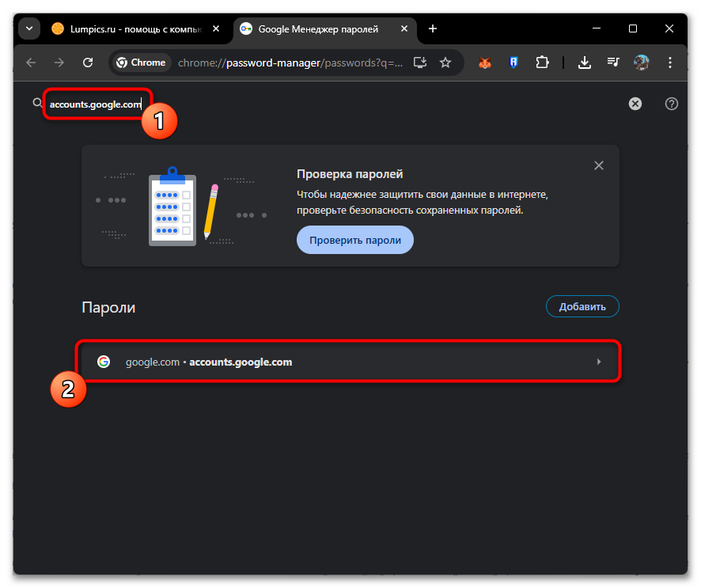This screenshot has width=701, height=588.
Task: Bookmark this page with the star
Action: 445,63
